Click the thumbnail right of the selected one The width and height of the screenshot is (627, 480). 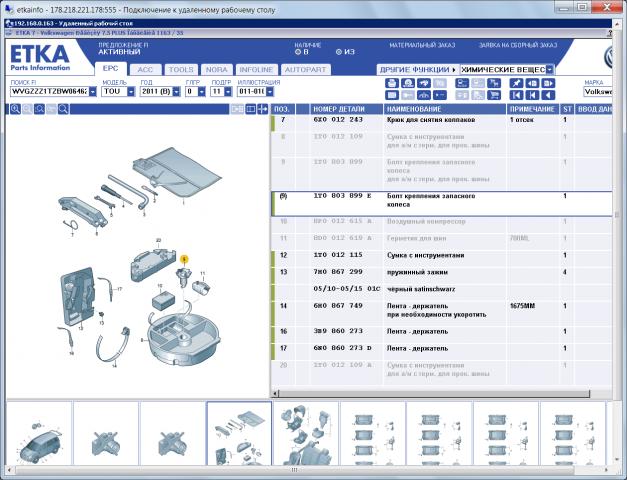click(x=306, y=434)
